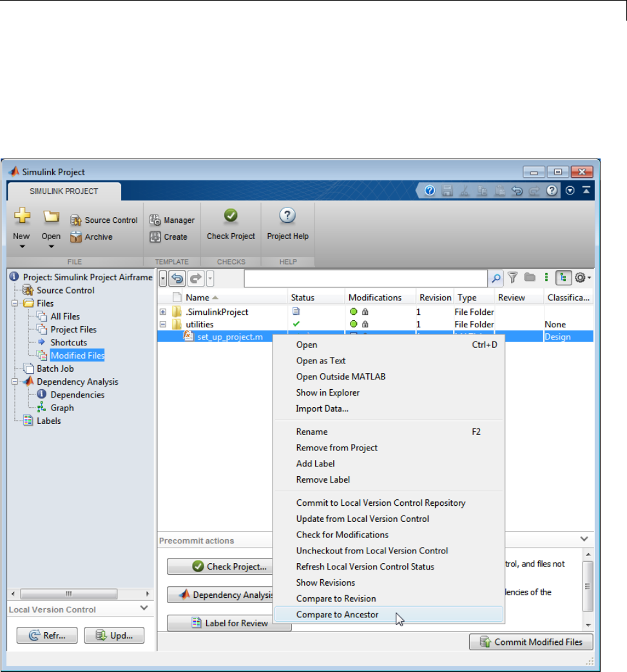Open Project Help
This screenshot has height=672, width=627.
click(x=287, y=225)
